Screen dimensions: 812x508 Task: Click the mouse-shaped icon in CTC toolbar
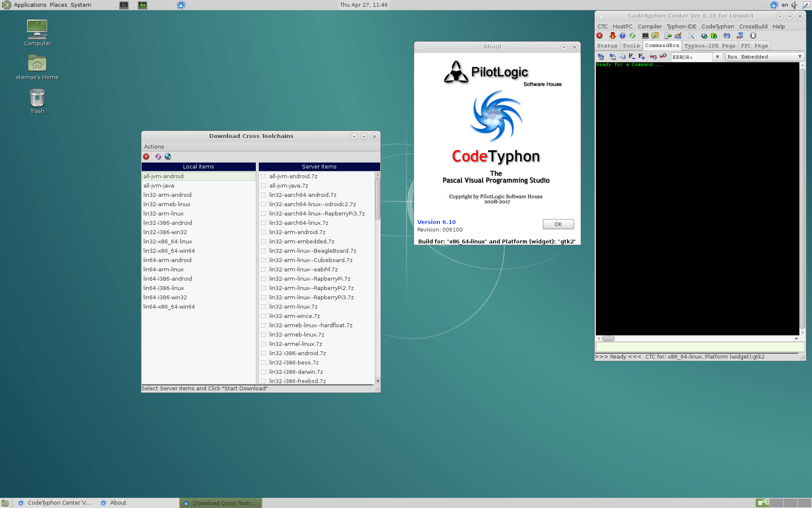(x=753, y=36)
